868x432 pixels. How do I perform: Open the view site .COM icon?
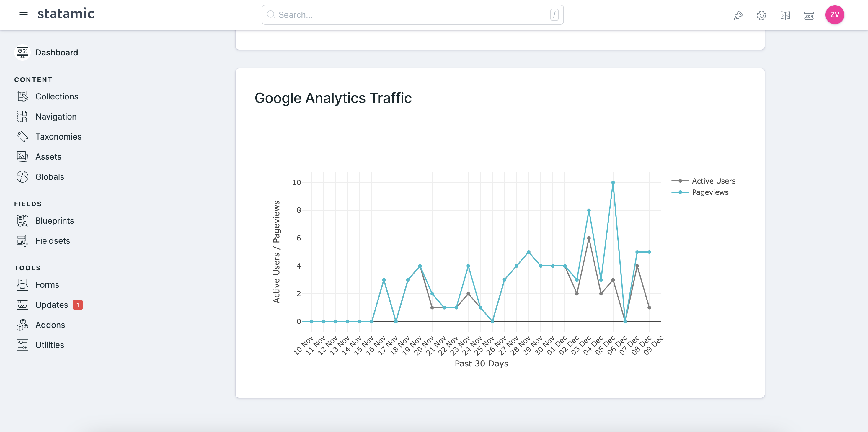coord(809,15)
